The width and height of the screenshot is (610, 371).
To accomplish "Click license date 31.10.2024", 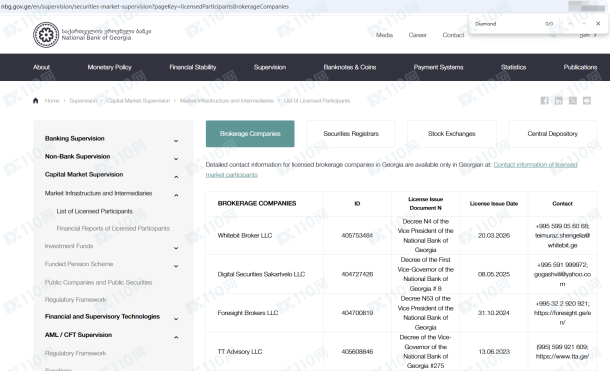I will pyautogui.click(x=494, y=313).
